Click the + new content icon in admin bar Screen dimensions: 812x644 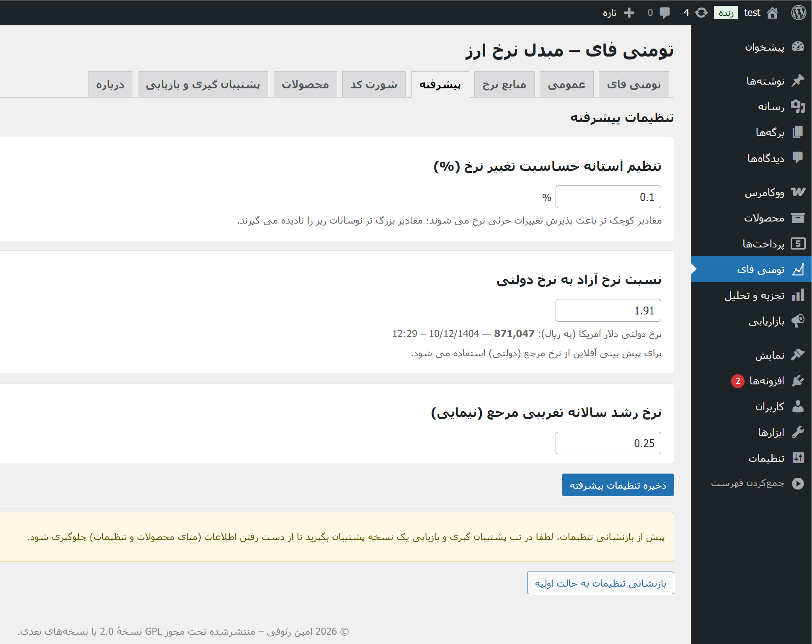[629, 13]
